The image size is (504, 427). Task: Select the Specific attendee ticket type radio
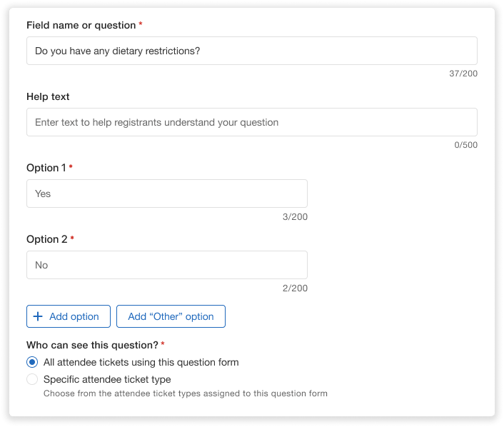point(32,379)
